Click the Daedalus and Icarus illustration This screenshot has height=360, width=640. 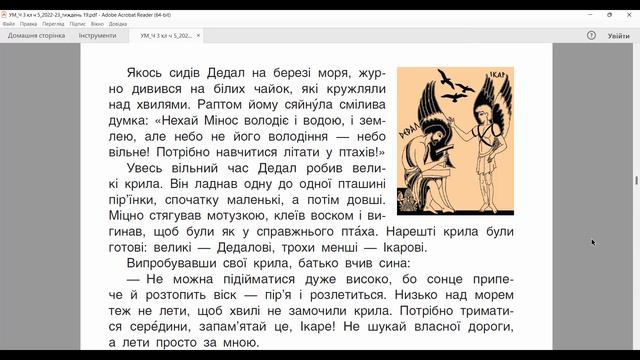point(456,141)
